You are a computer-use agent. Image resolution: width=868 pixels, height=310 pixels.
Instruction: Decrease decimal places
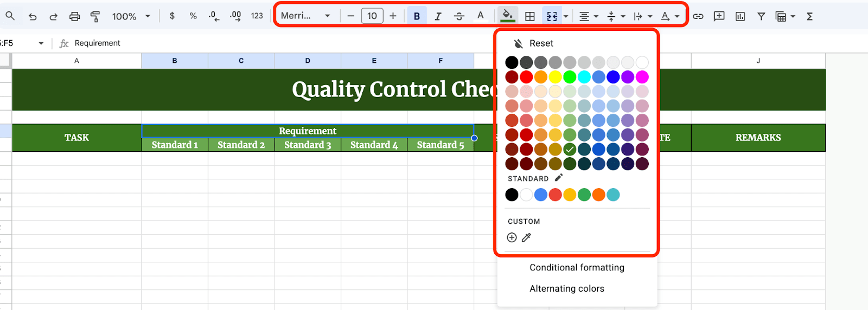tap(214, 16)
